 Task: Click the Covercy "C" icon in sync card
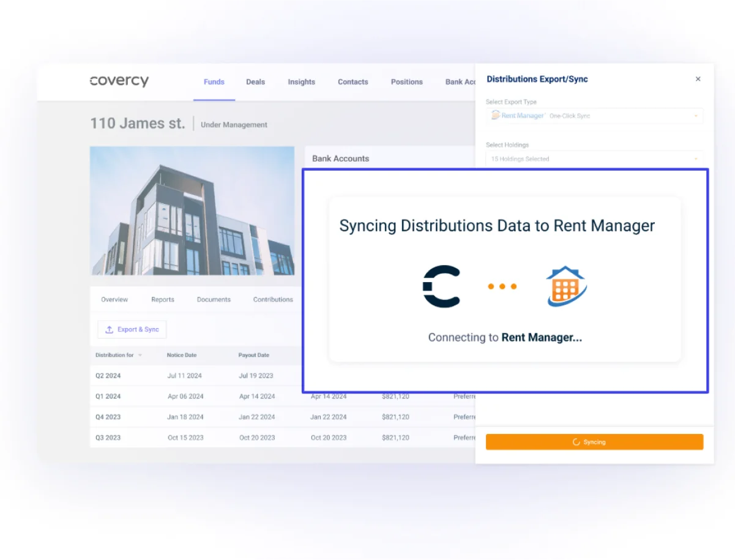click(442, 285)
